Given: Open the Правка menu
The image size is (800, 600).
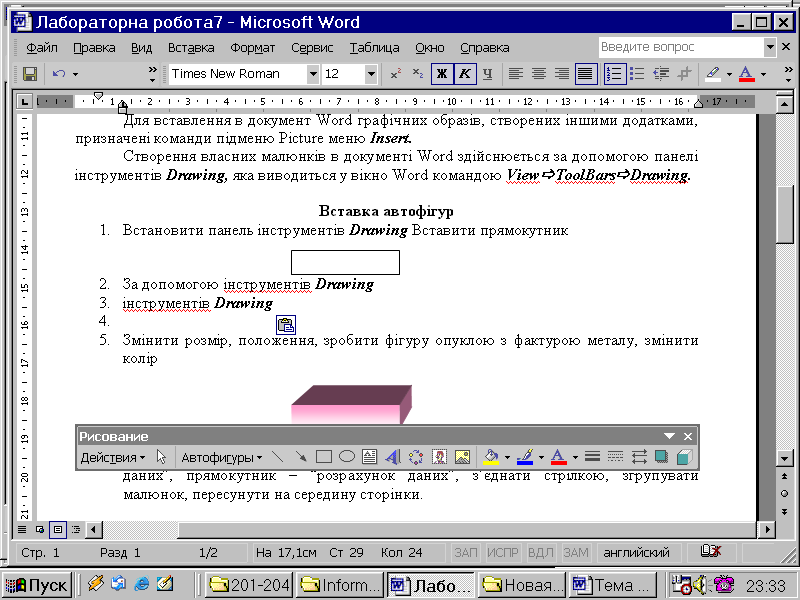Looking at the screenshot, I should click(x=94, y=47).
